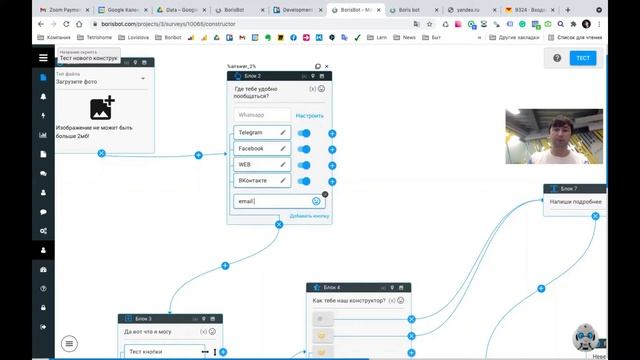Switch to the Boris bot browser tab

tap(414, 10)
